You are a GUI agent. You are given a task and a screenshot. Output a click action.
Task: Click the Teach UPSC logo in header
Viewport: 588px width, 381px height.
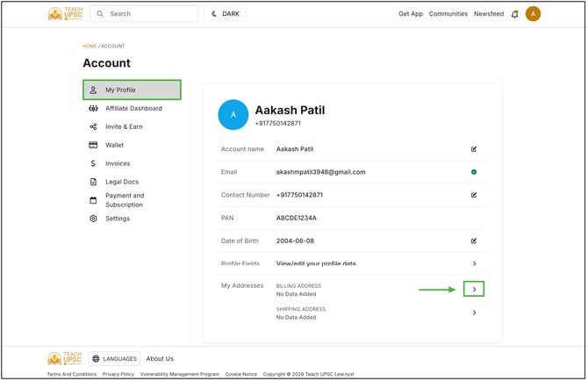tap(65, 14)
